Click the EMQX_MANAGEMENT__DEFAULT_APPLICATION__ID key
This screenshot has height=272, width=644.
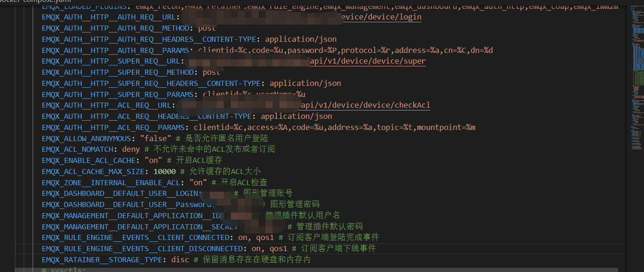click(x=131, y=216)
